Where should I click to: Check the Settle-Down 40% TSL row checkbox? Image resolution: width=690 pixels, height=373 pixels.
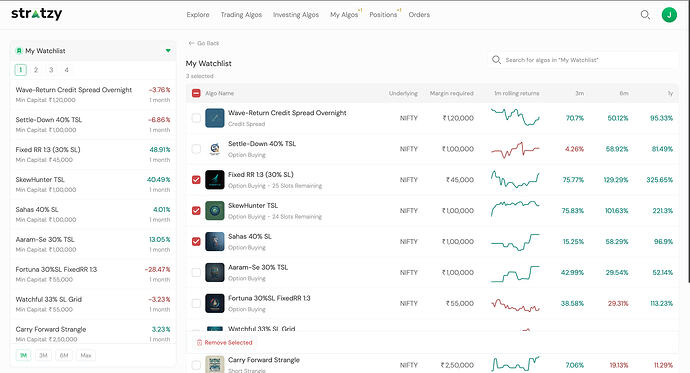[x=196, y=149]
